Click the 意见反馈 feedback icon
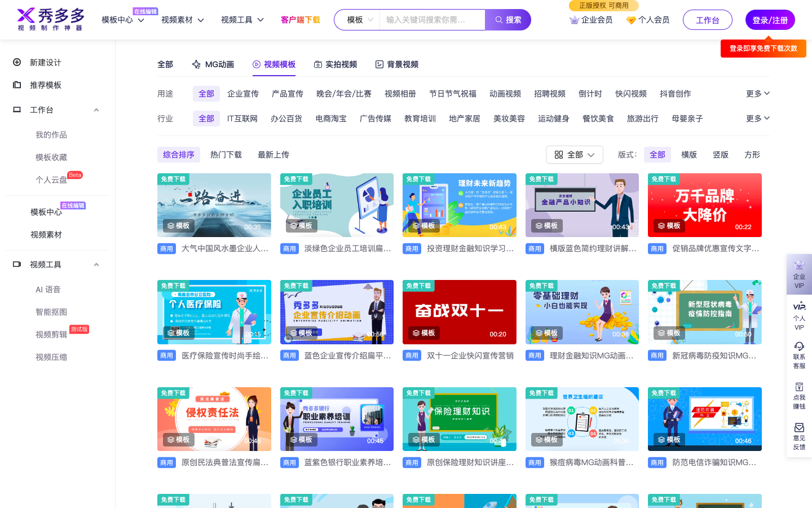Image resolution: width=812 pixels, height=508 pixels. (x=799, y=427)
